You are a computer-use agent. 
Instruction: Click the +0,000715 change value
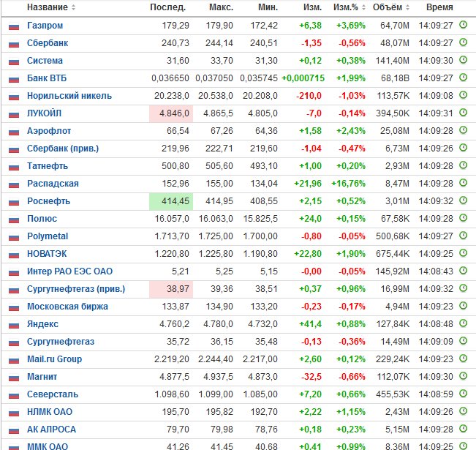click(303, 78)
